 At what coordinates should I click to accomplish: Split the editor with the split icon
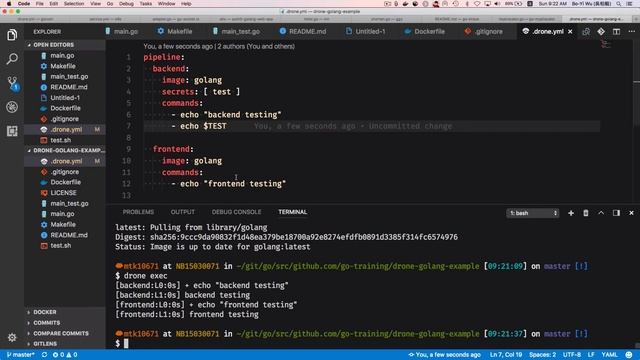tap(616, 31)
